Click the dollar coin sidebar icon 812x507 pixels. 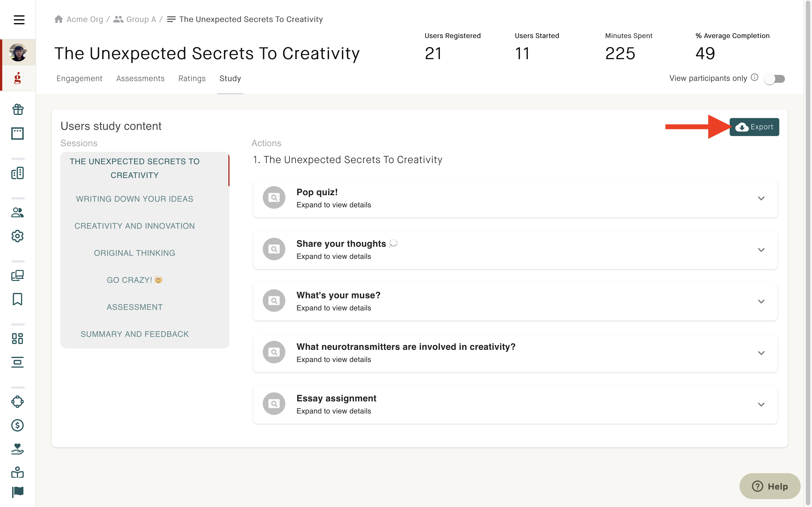pos(17,425)
